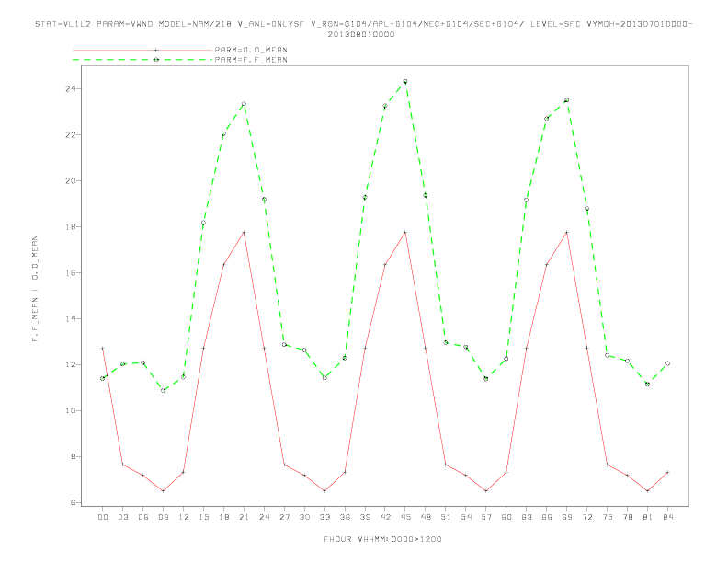Click x-axis tick label 30
728x563 pixels.
304,517
